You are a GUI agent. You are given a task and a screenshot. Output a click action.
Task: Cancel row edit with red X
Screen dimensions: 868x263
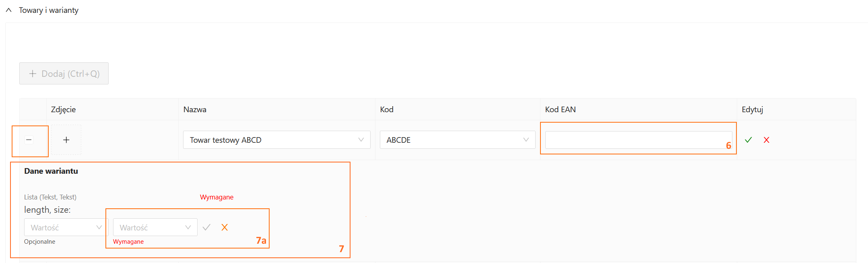(767, 140)
